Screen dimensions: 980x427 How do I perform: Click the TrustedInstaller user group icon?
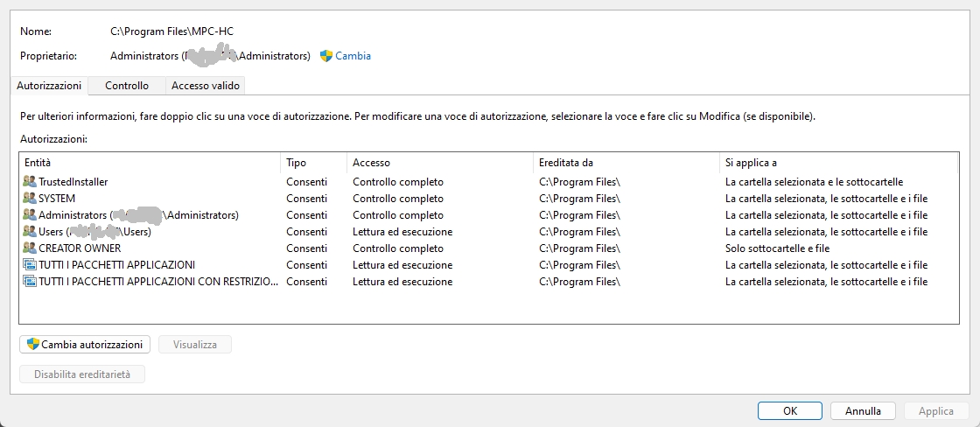point(30,182)
